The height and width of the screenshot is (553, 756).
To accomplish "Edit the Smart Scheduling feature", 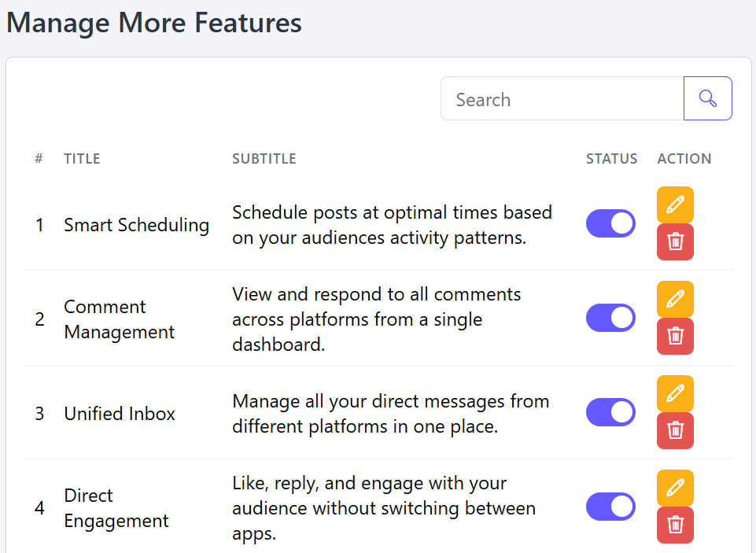I will tap(675, 205).
